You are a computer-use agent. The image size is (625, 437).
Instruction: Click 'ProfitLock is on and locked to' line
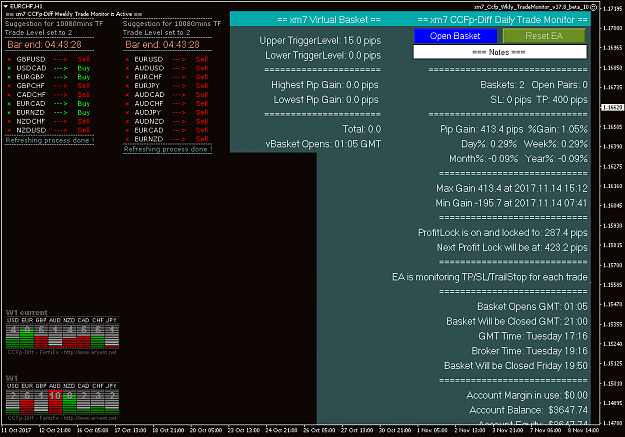tap(503, 232)
